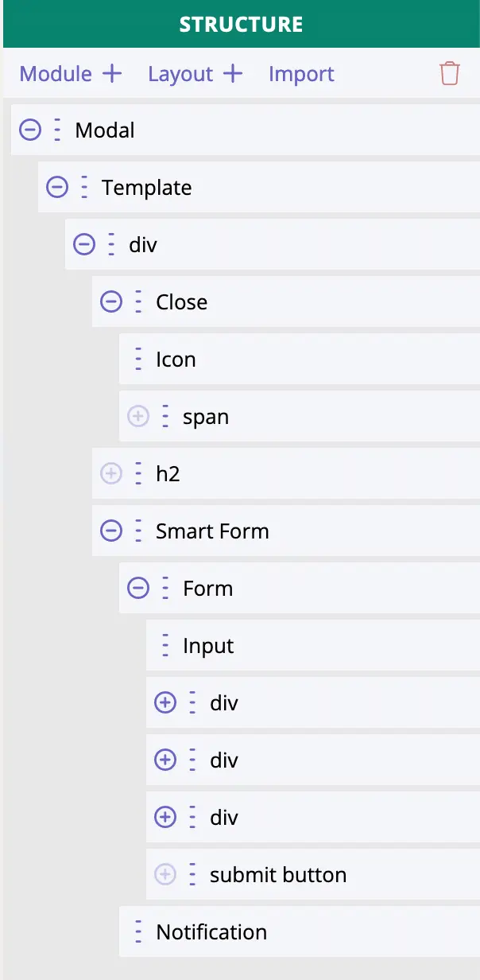The image size is (480, 980).
Task: Click the drag handle beside Template
Action: (x=84, y=187)
